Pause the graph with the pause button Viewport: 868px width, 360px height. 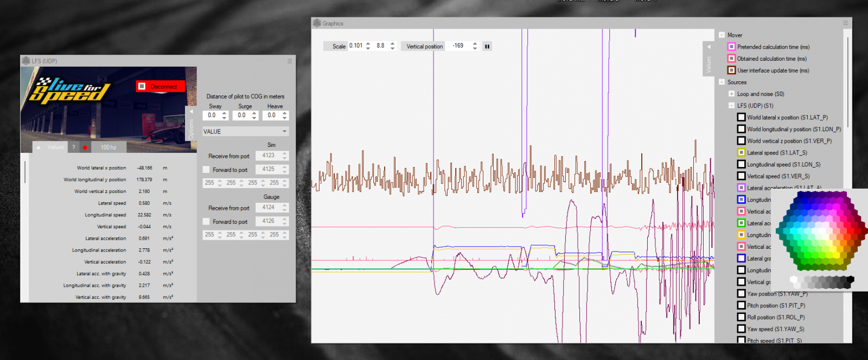tap(487, 47)
